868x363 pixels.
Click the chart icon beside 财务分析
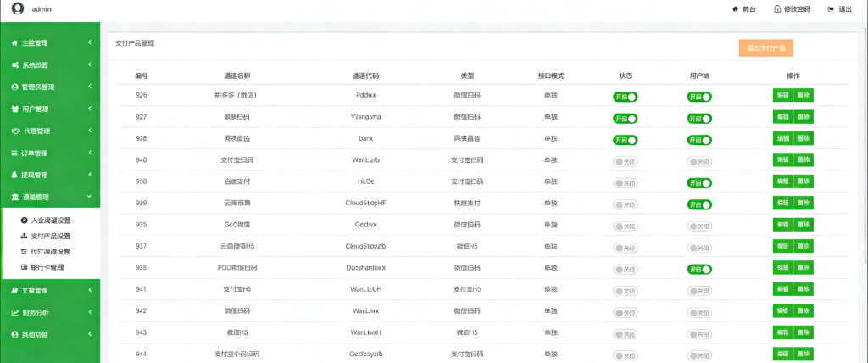click(14, 312)
